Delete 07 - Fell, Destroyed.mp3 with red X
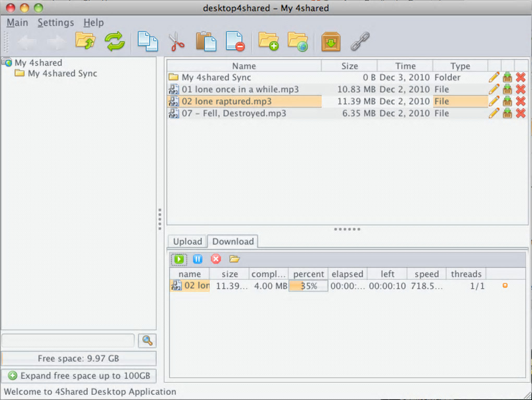Image resolution: width=532 pixels, height=400 pixels. pos(520,113)
